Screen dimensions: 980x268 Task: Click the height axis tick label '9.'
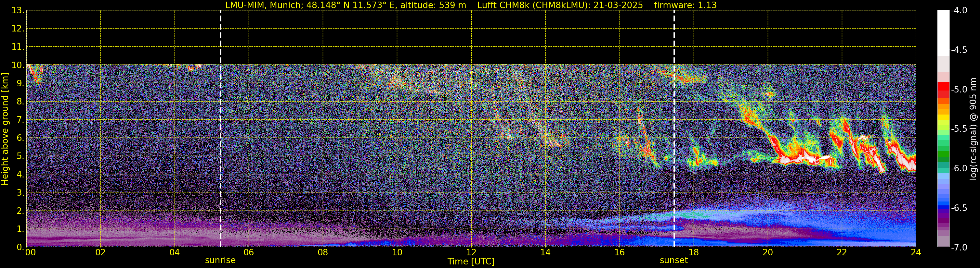(20, 83)
